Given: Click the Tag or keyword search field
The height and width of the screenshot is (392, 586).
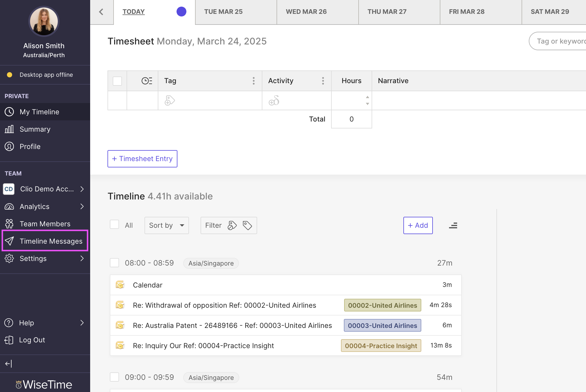Looking at the screenshot, I should click(x=558, y=41).
